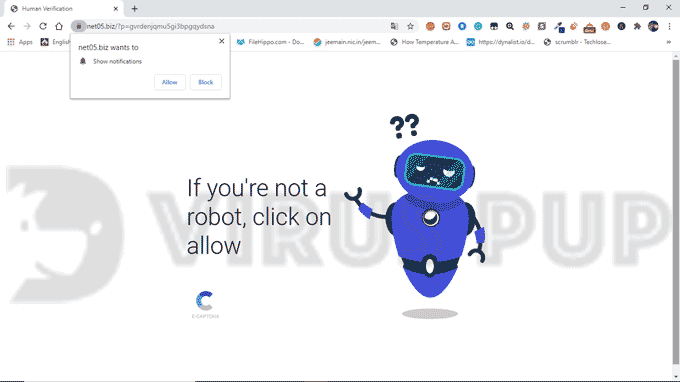Open the blue circular shield extension
The height and width of the screenshot is (382, 680).
(462, 26)
